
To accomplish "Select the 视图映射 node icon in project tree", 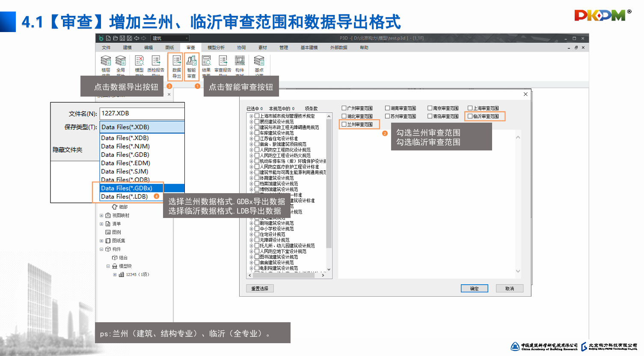I will 108,215.
